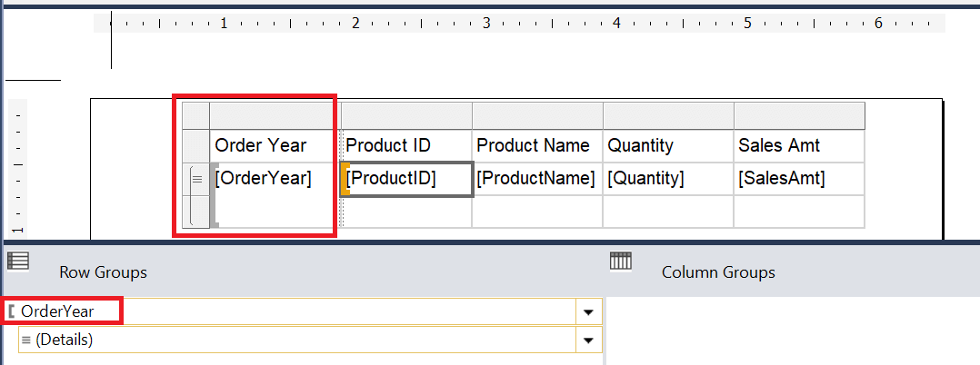
Task: Select the Quantity header cell
Action: click(x=668, y=146)
